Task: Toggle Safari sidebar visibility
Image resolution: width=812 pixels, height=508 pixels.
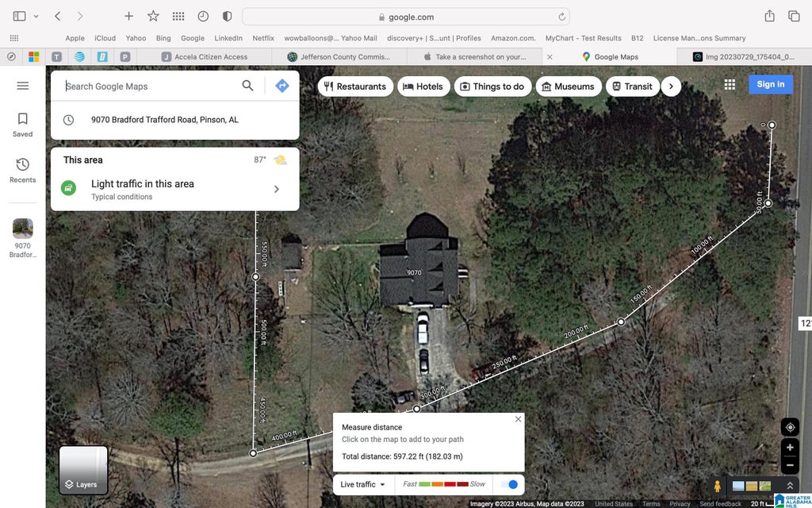Action: (20, 17)
